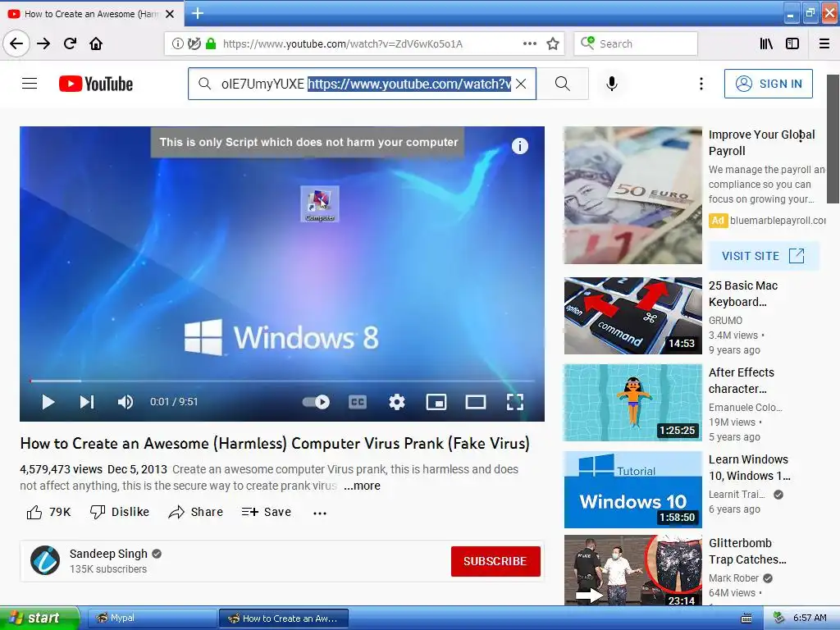Open the After Effects character video title
Screen dimensions: 840x630
(742, 381)
